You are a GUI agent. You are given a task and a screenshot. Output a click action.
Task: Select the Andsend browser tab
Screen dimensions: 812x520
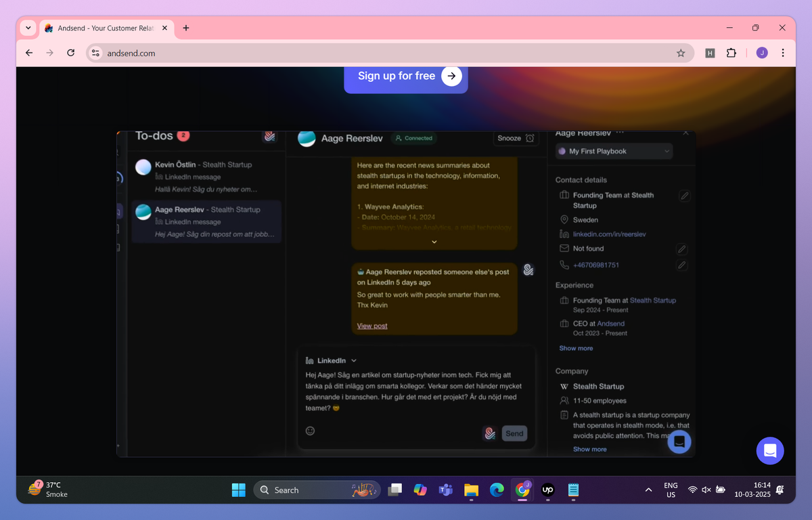click(106, 28)
